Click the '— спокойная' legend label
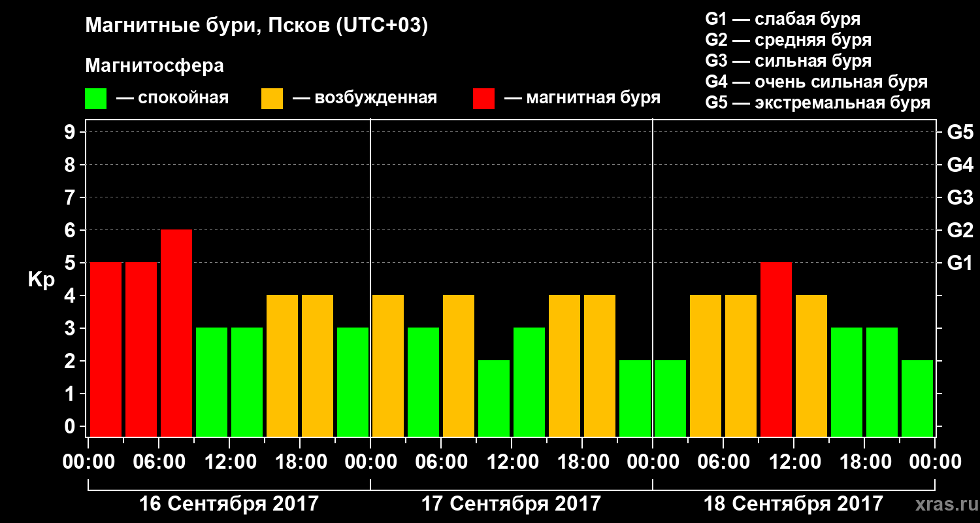 [x=172, y=99]
